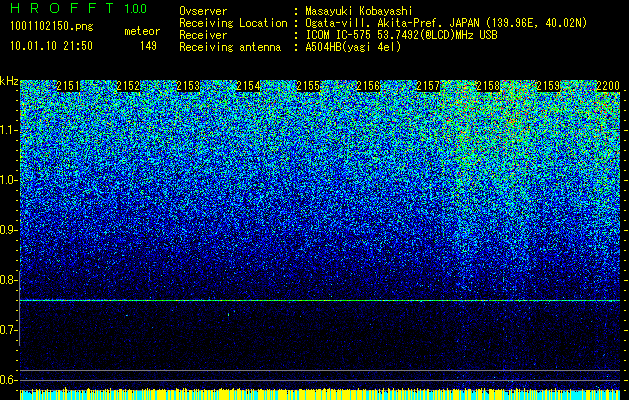Click the kHz axis unit label
The height and width of the screenshot is (400, 629).
click(9, 81)
